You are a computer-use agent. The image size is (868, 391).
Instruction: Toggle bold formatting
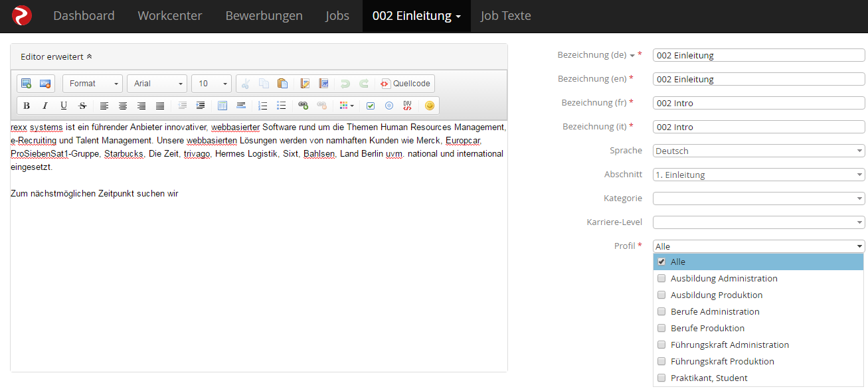pyautogui.click(x=27, y=106)
